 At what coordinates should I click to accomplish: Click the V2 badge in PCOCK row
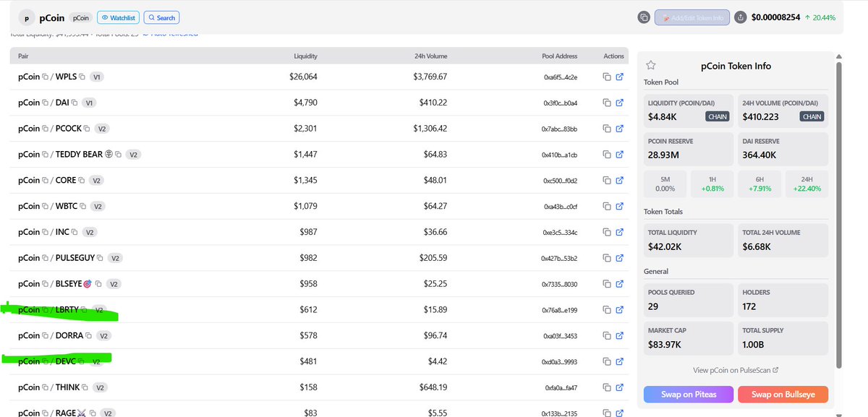(x=102, y=129)
